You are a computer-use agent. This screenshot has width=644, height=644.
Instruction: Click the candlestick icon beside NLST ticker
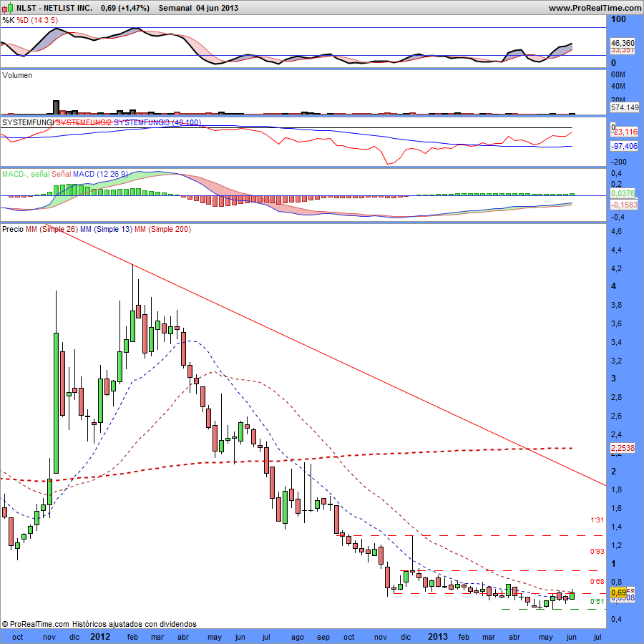8,8
